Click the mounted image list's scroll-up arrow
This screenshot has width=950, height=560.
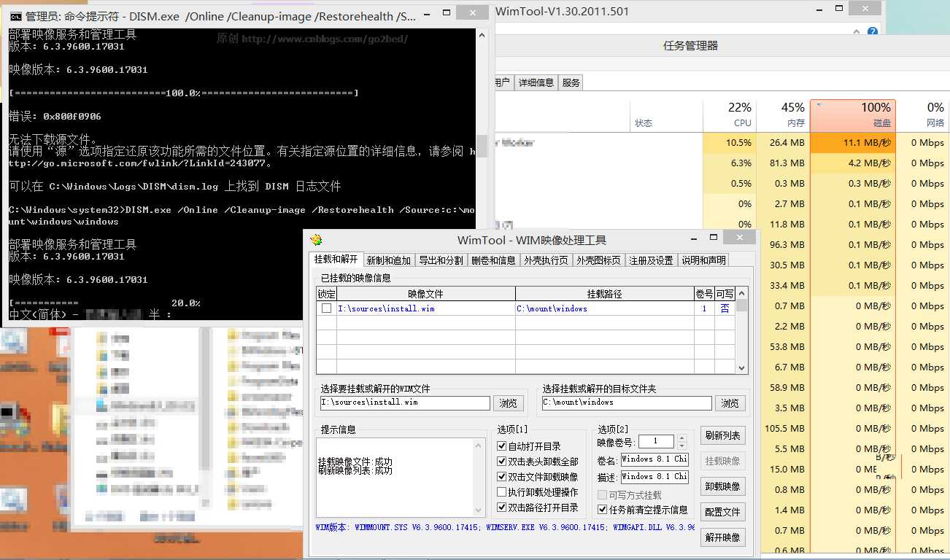tap(742, 292)
